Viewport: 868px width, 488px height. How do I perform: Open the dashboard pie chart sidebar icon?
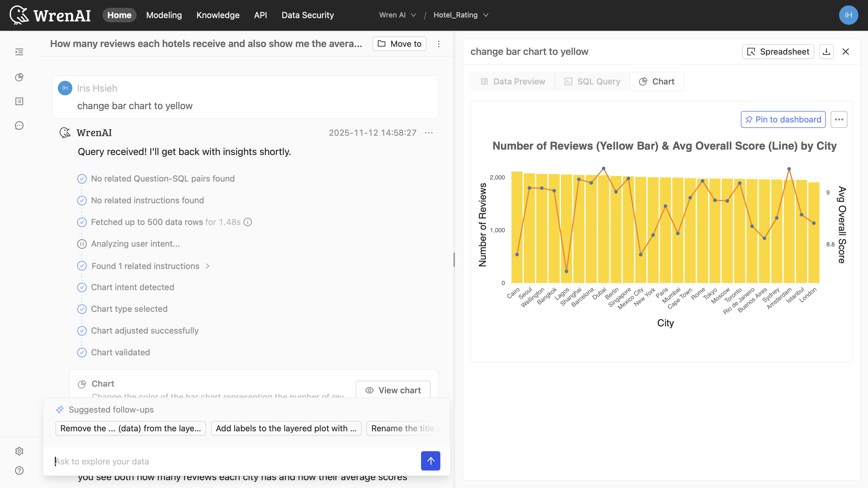(x=19, y=77)
